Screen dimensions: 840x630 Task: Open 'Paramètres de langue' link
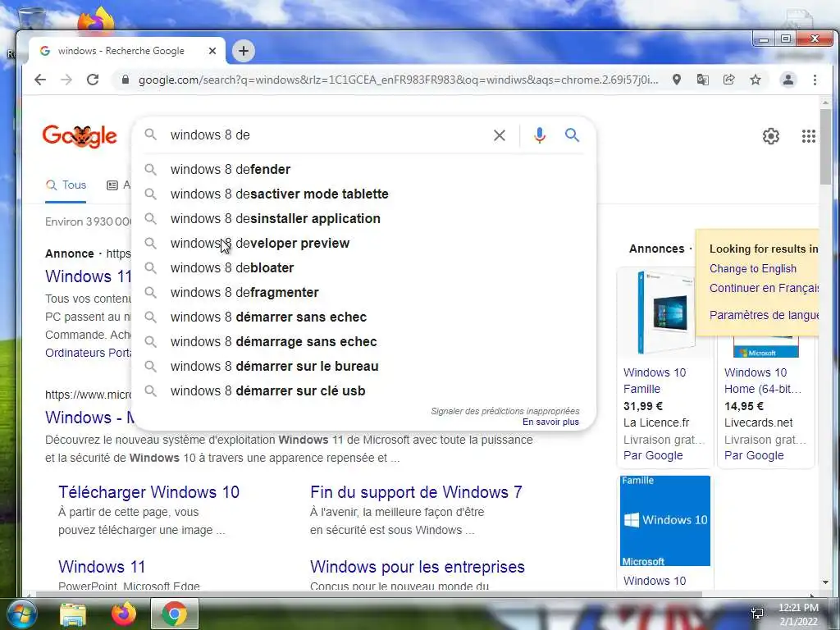pos(764,315)
